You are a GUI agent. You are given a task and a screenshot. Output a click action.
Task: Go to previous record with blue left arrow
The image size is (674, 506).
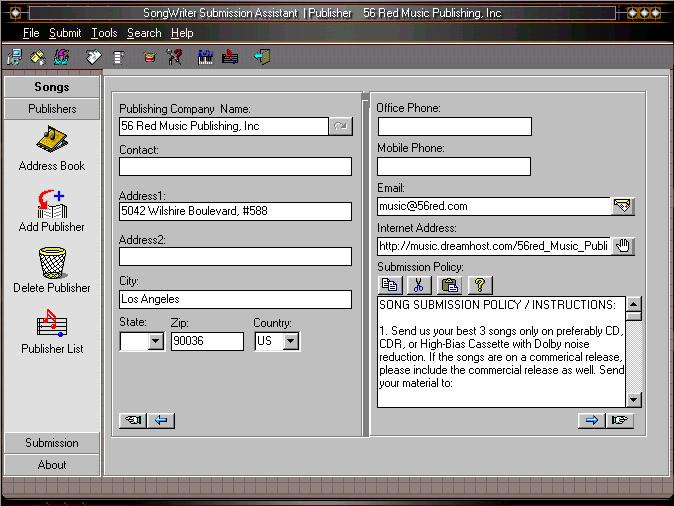pyautogui.click(x=161, y=420)
